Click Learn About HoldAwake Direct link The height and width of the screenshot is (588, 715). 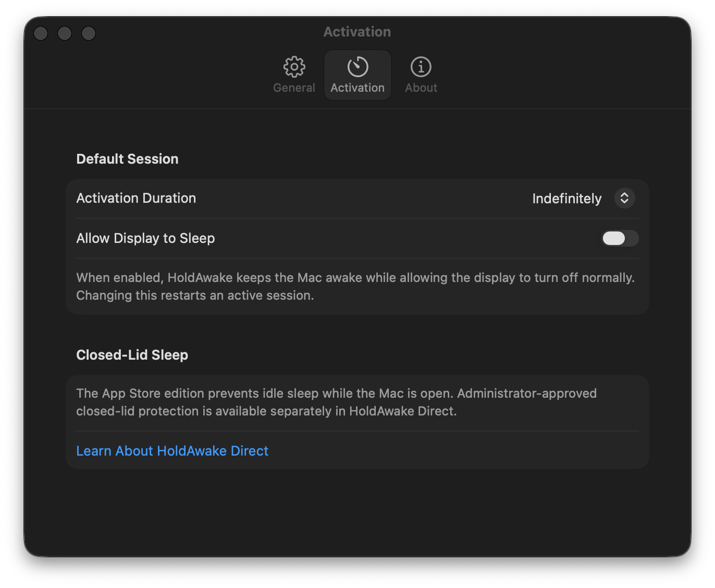(172, 451)
